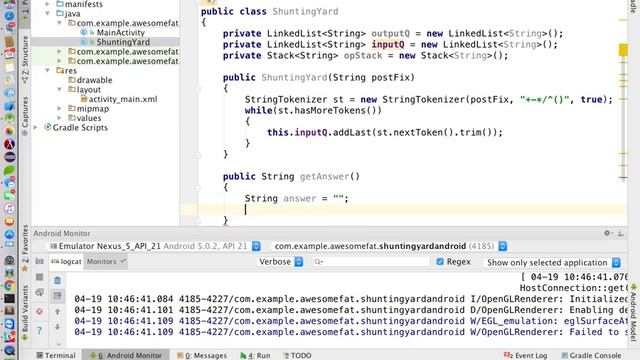
Task: Open the Favorites side panel
Action: 25,248
